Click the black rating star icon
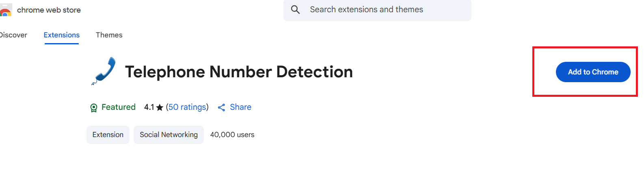Image resolution: width=644 pixels, height=181 pixels. coord(160,107)
